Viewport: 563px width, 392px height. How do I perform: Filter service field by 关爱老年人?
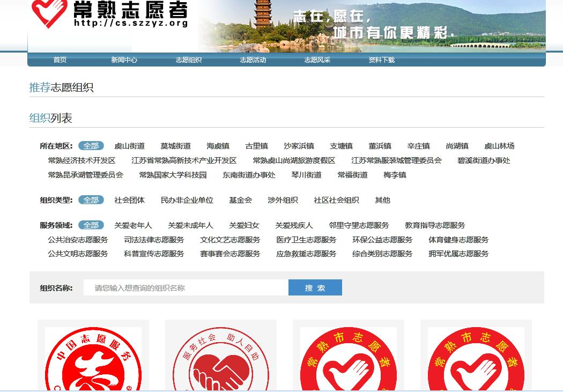click(x=133, y=225)
